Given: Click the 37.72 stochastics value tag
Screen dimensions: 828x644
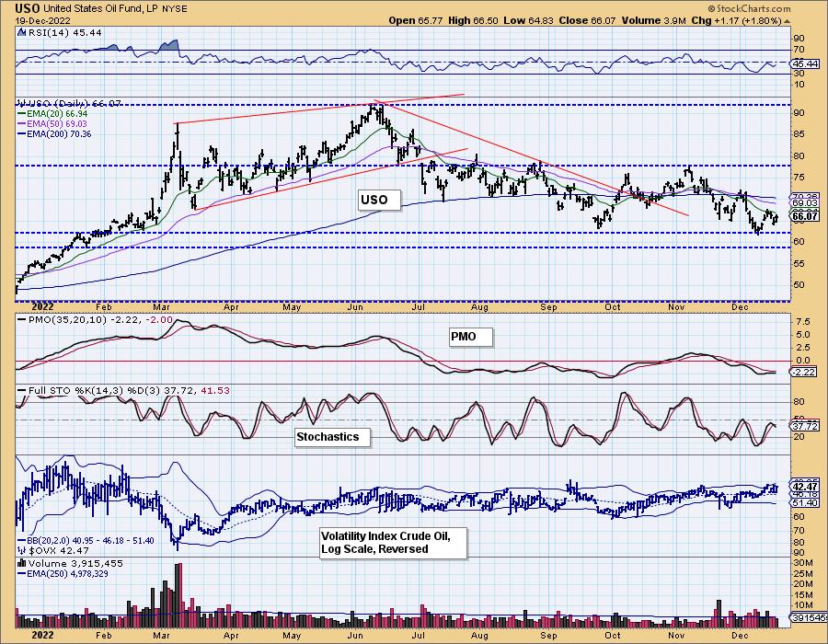Looking at the screenshot, I should (x=806, y=426).
